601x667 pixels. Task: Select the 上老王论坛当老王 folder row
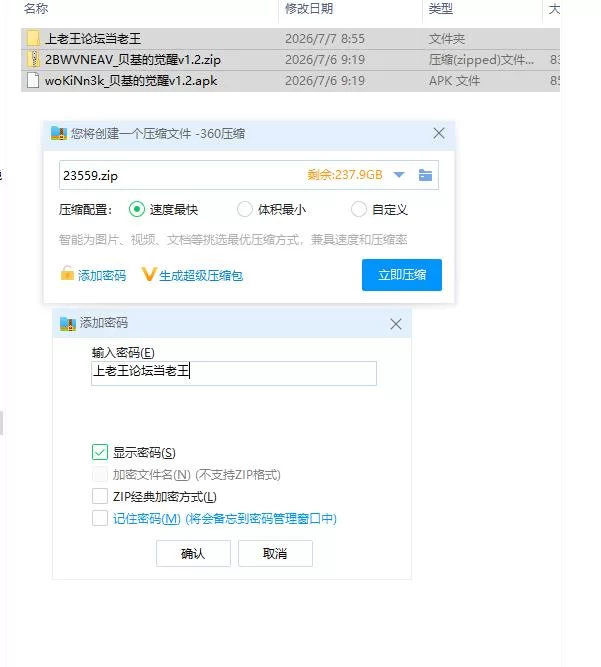pyautogui.click(x=291, y=39)
